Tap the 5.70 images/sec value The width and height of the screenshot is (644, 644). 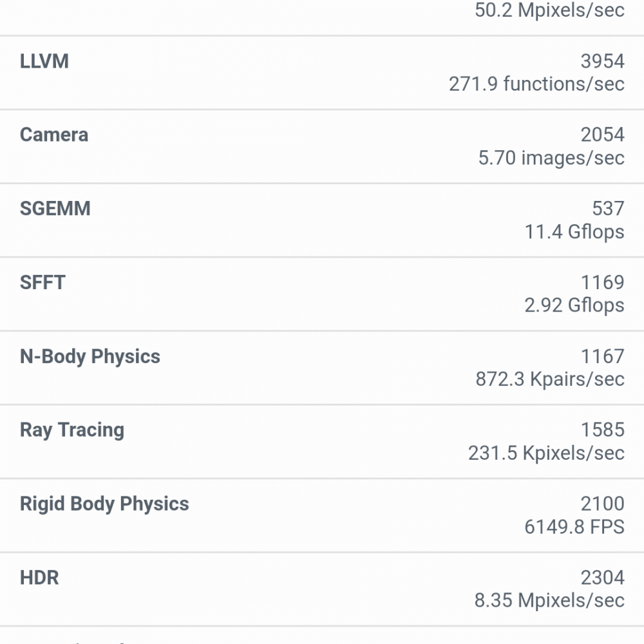pyautogui.click(x=551, y=158)
